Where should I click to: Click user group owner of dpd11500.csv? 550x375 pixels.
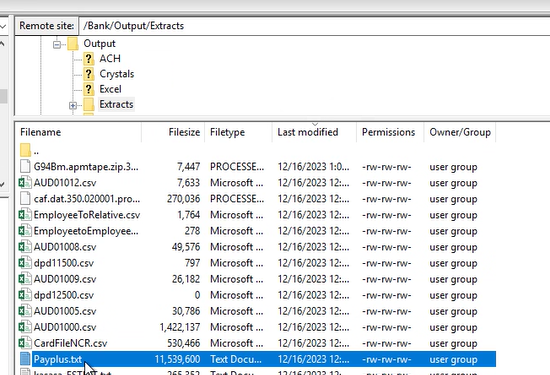click(x=453, y=263)
